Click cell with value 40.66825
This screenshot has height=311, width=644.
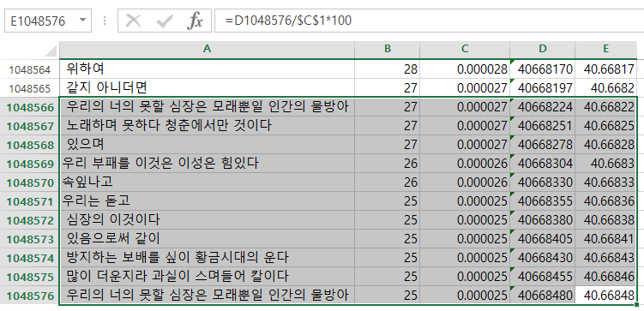pyautogui.click(x=605, y=126)
